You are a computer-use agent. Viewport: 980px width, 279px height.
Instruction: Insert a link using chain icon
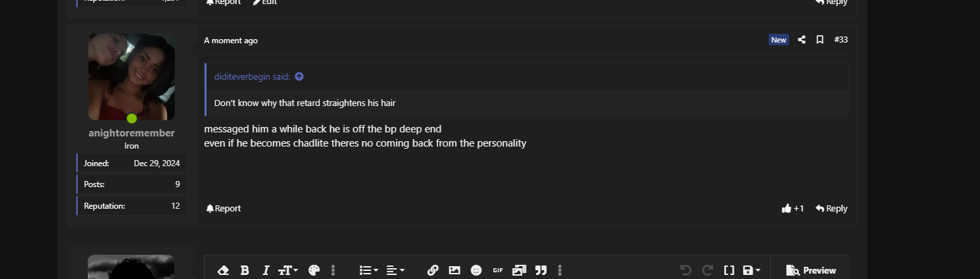click(x=433, y=270)
